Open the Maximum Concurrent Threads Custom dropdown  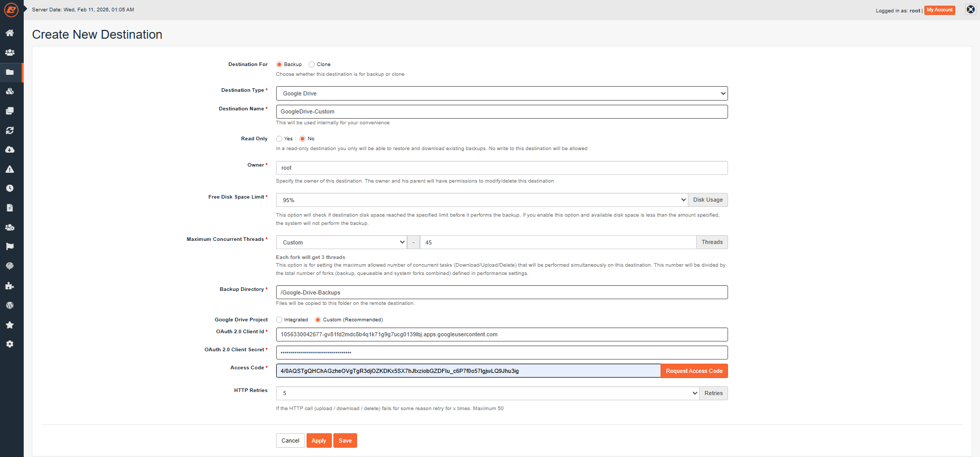coord(341,242)
